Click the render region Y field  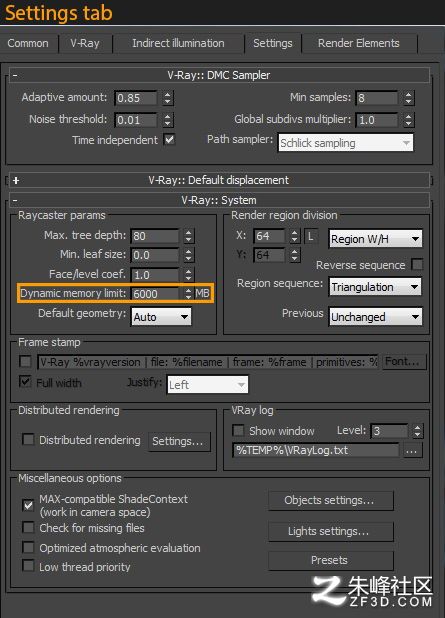pos(269,255)
